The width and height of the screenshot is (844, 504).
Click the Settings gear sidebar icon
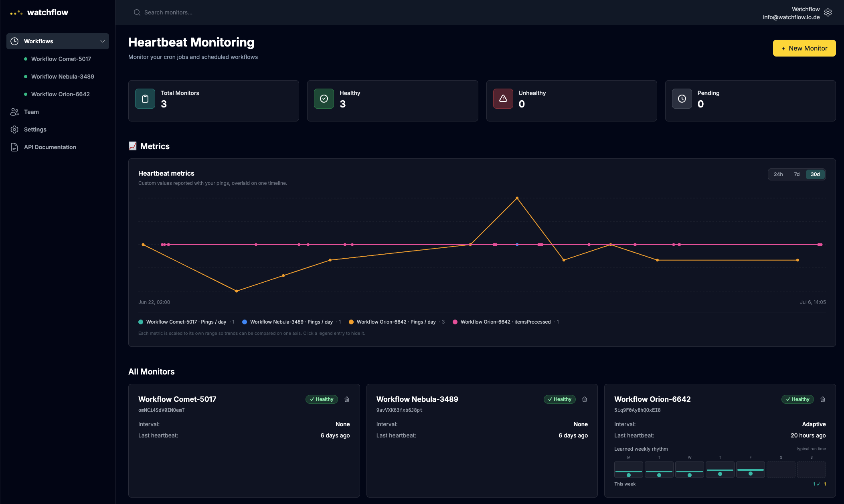point(14,130)
